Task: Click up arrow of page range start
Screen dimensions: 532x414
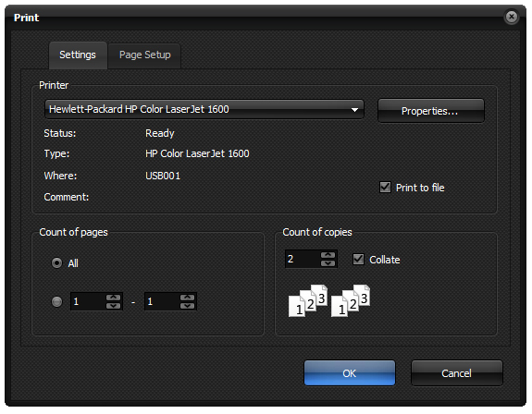Action: [x=113, y=298]
